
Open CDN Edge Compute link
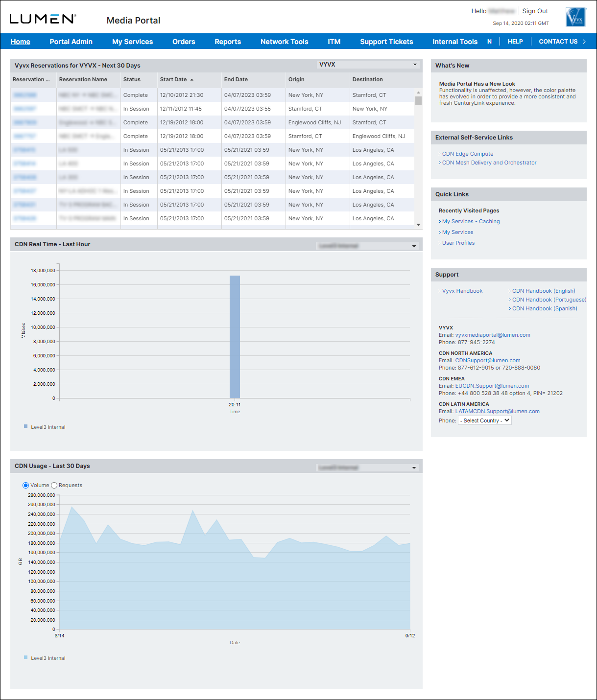(x=468, y=154)
